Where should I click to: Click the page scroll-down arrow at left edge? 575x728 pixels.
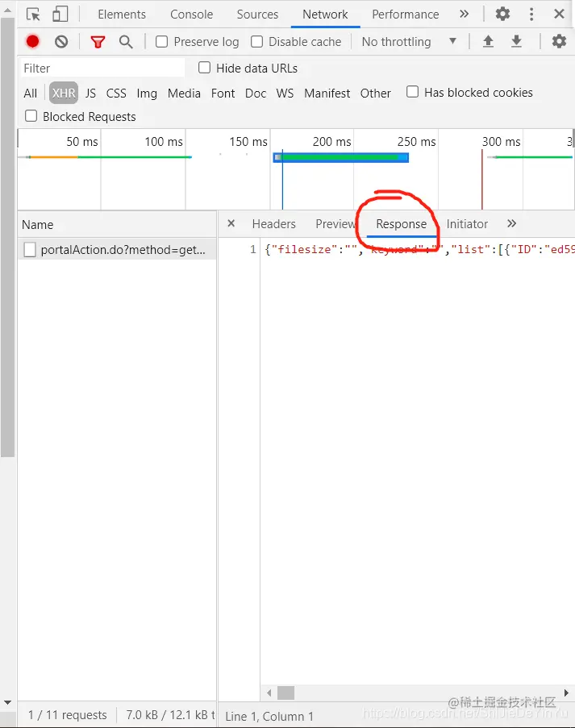(x=7, y=703)
